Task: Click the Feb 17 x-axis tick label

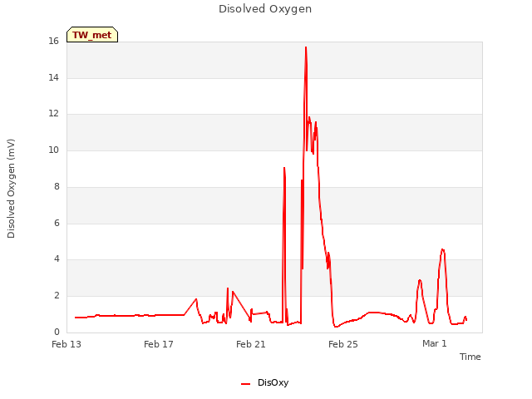Action: point(159,344)
